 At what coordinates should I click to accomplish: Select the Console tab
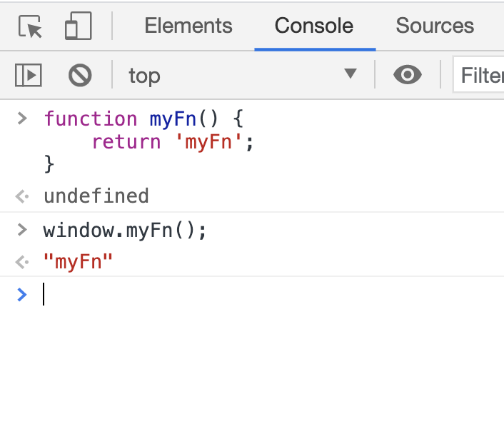(314, 26)
